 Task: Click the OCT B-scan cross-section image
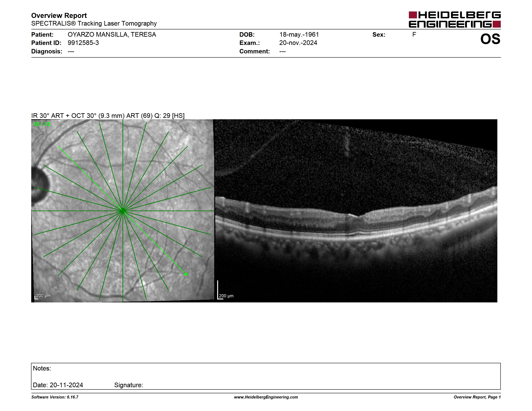tap(356, 211)
